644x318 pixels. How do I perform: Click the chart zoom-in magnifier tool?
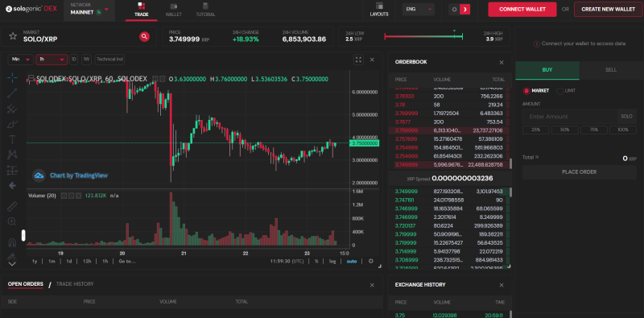(x=12, y=222)
